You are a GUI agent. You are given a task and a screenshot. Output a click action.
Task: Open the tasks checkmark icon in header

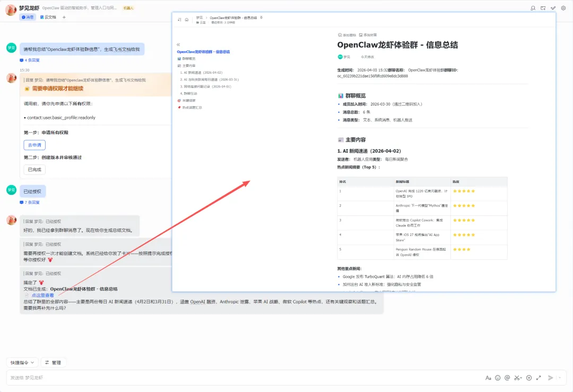[553, 8]
